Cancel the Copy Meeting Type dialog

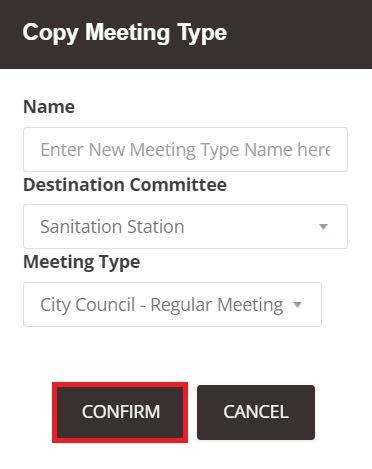pyautogui.click(x=256, y=412)
